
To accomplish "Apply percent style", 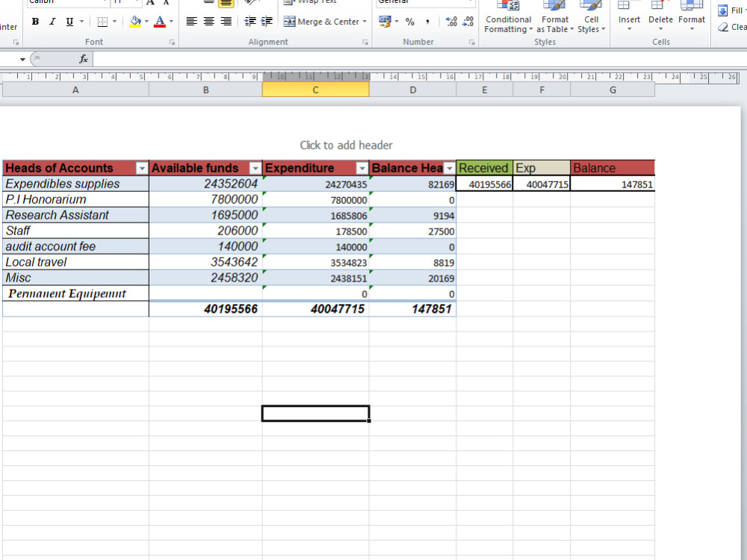I will click(409, 22).
